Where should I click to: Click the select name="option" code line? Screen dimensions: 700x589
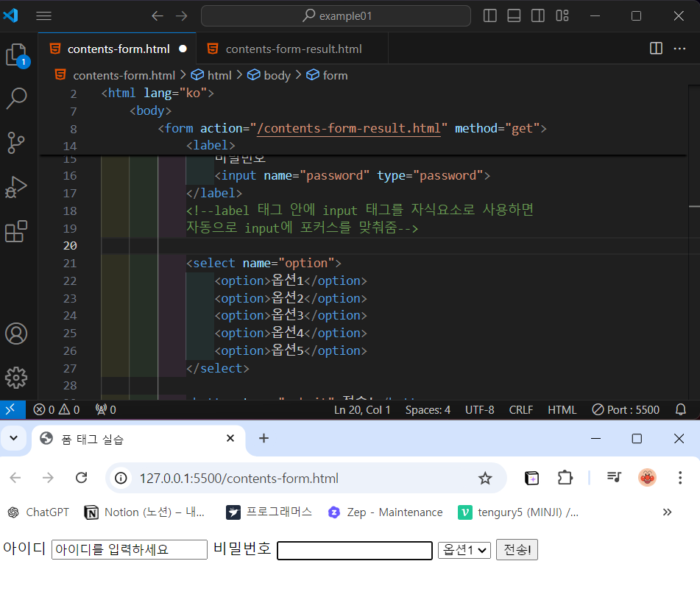(x=264, y=264)
